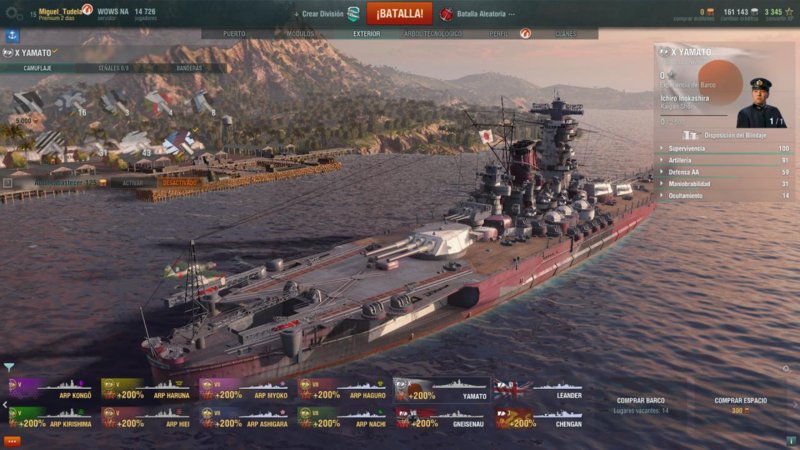Screen dimensions: 800x450
Task: Expand the Artillería stat row
Action: click(x=724, y=160)
